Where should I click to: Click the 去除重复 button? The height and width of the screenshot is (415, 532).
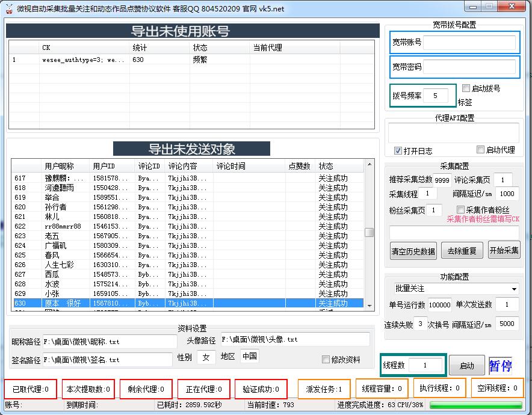pyautogui.click(x=462, y=251)
